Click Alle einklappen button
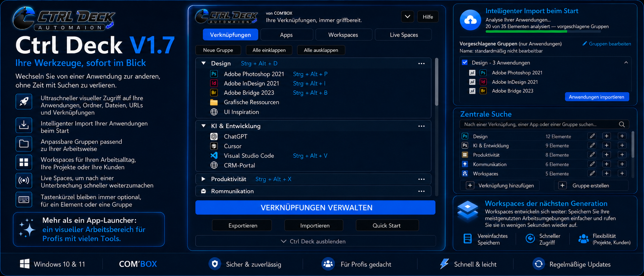The width and height of the screenshot is (644, 276). (x=269, y=50)
